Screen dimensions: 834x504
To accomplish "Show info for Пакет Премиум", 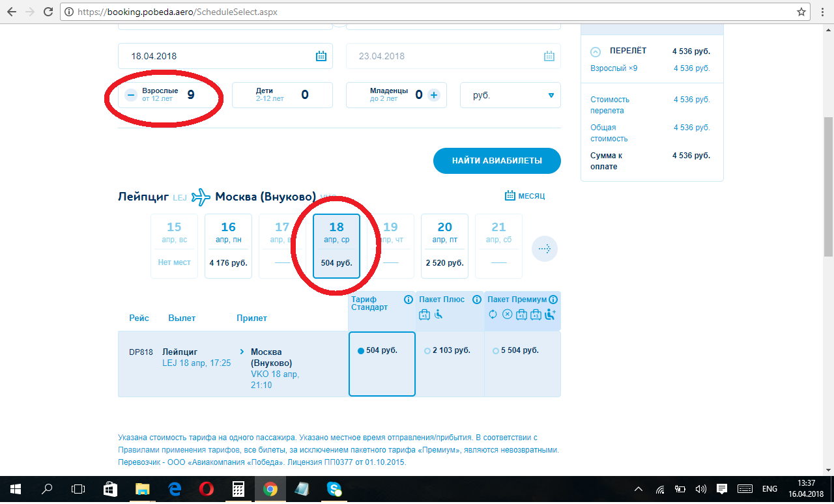I will pos(553,300).
